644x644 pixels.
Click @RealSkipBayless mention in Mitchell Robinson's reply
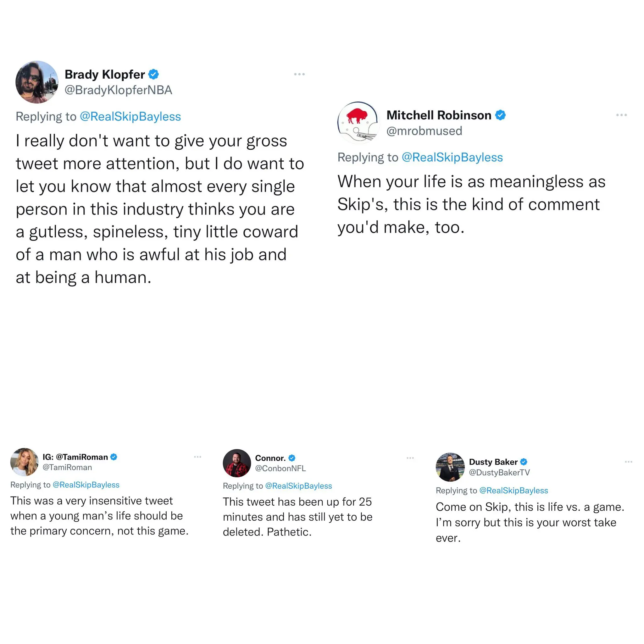tap(452, 157)
